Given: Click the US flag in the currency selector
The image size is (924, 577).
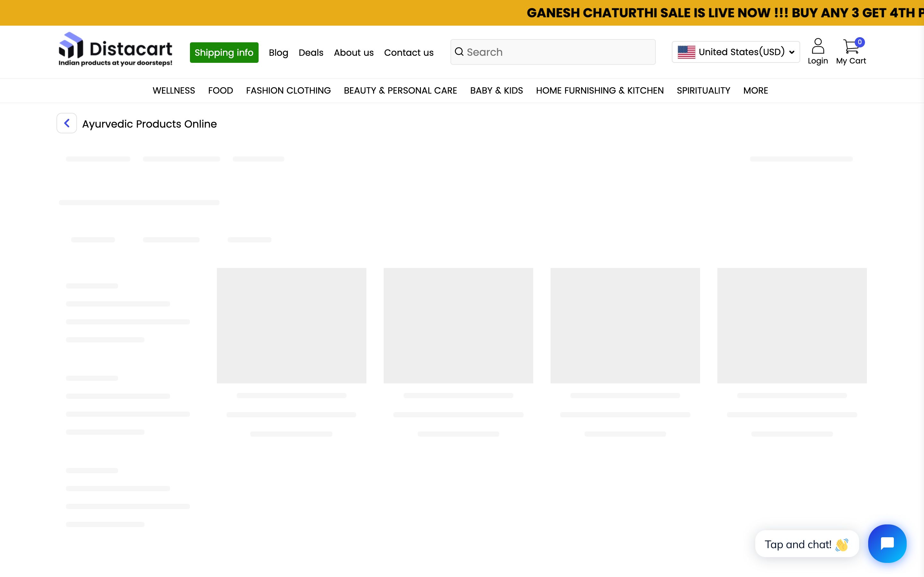Looking at the screenshot, I should coord(686,52).
